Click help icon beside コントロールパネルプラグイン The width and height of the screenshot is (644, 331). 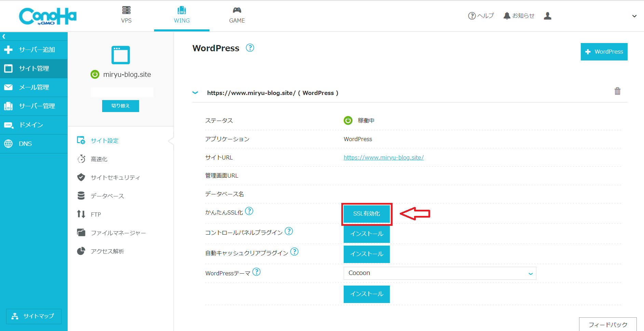point(289,231)
